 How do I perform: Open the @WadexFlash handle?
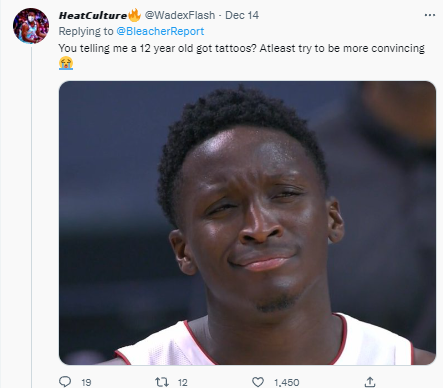(180, 15)
